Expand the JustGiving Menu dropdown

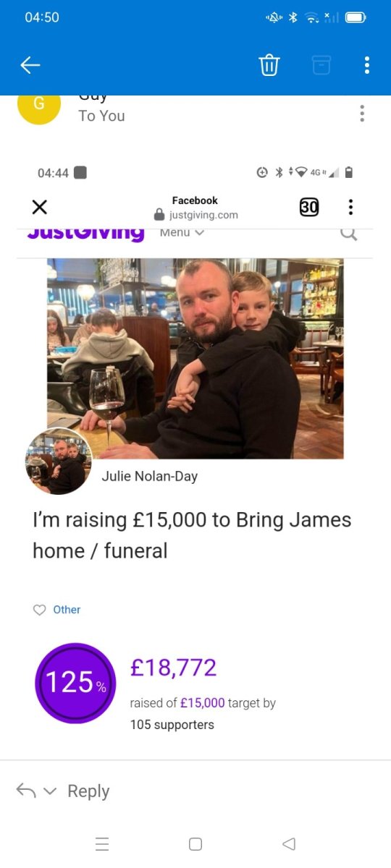point(182,232)
